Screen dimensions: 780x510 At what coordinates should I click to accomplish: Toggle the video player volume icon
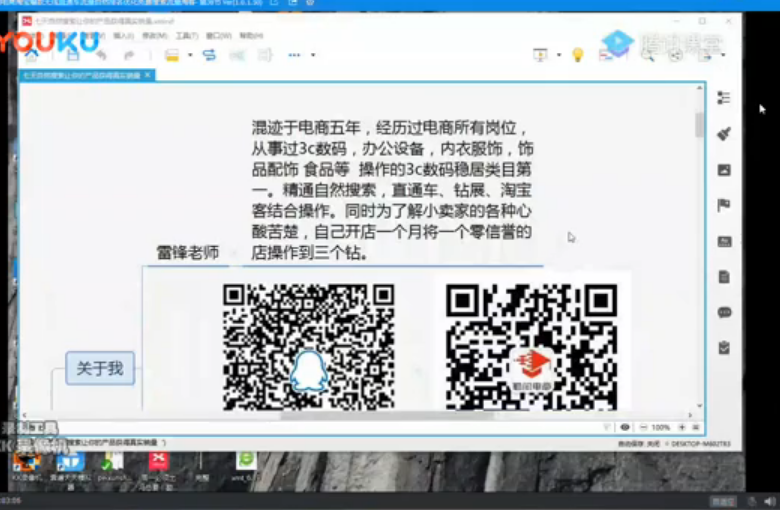pyautogui.click(x=770, y=501)
